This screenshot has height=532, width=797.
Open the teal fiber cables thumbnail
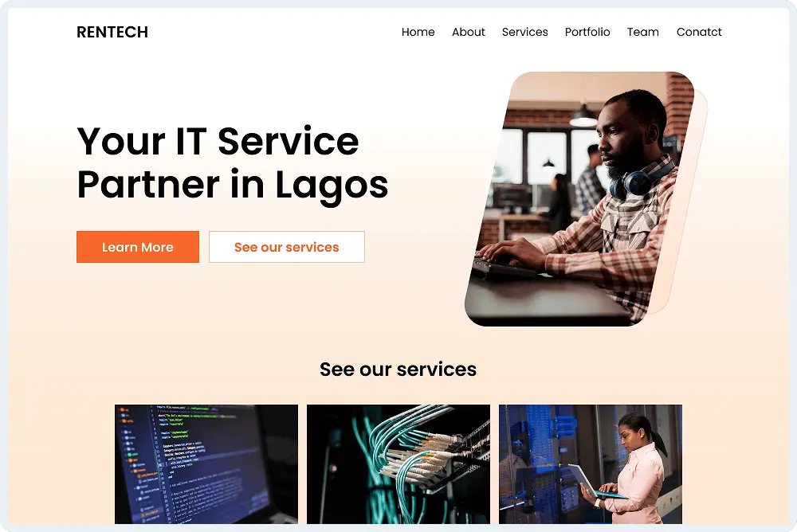(398, 464)
